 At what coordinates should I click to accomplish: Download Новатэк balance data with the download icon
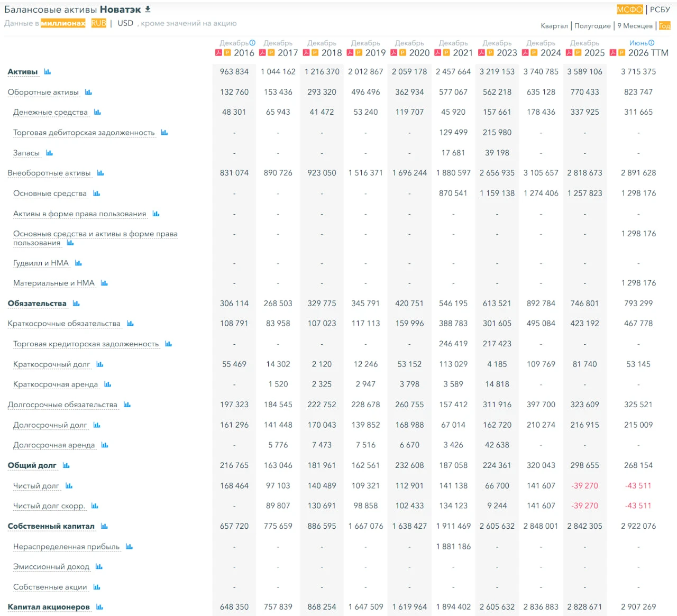(x=148, y=9)
